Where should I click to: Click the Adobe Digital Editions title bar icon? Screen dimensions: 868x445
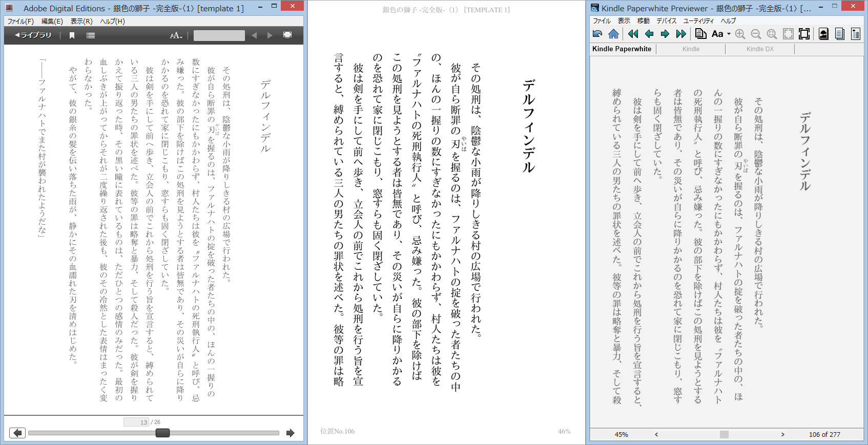pyautogui.click(x=9, y=8)
